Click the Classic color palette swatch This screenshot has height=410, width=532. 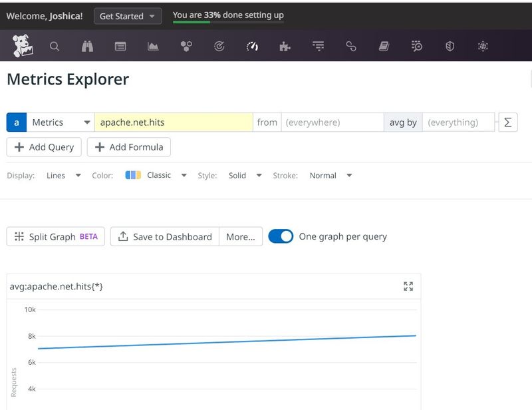pos(133,175)
